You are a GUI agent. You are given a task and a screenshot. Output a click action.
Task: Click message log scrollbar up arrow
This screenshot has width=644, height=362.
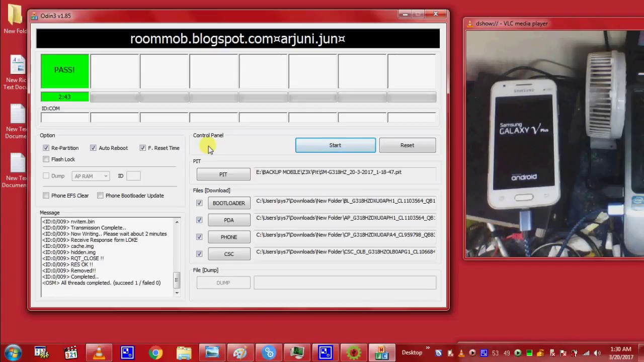coord(177,222)
